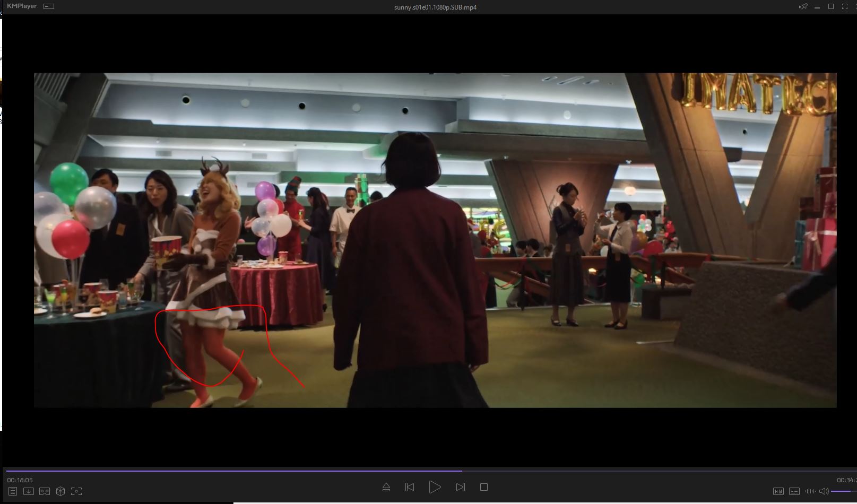Image resolution: width=857 pixels, height=504 pixels.
Task: Enable VR headset mode
Action: click(x=45, y=491)
